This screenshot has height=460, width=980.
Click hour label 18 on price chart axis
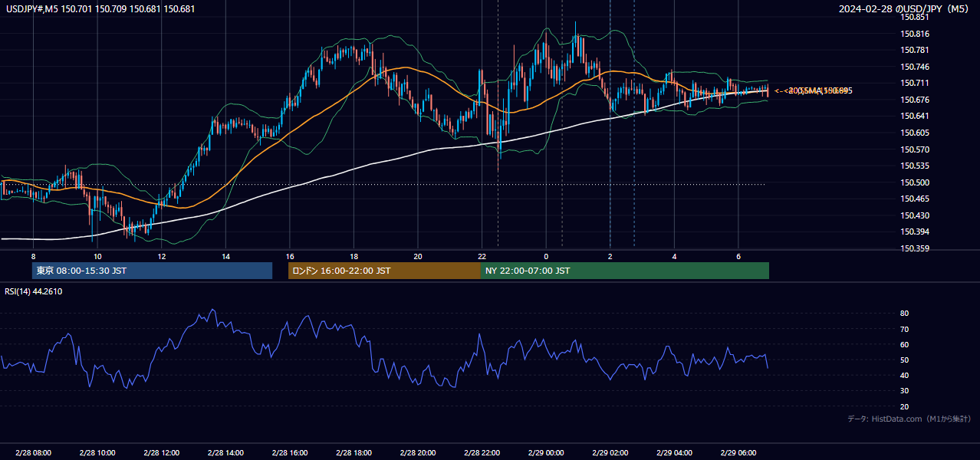354,255
